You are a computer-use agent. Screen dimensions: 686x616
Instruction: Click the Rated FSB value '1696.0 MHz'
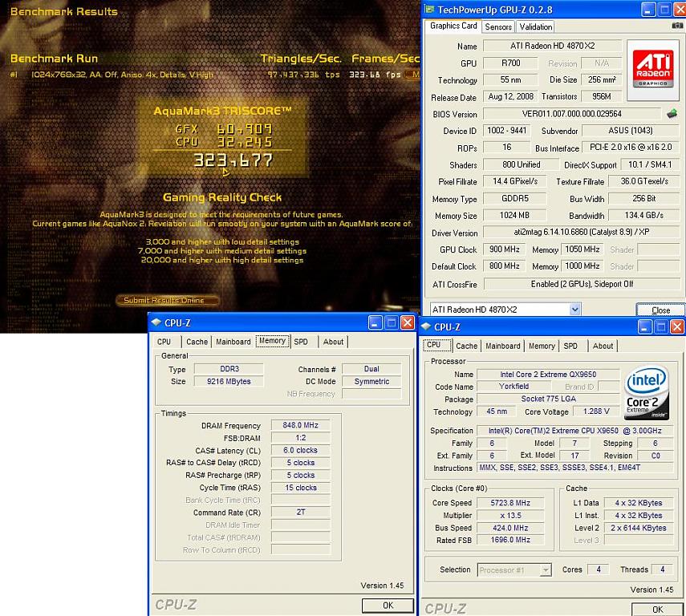[510, 541]
